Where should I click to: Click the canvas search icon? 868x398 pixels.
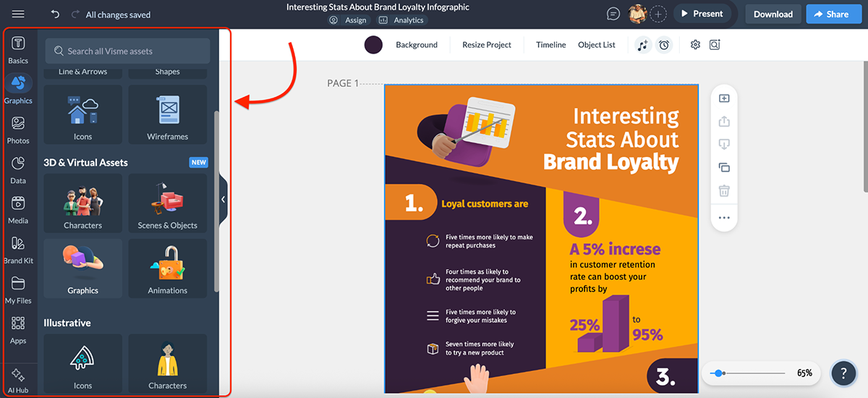(x=715, y=45)
